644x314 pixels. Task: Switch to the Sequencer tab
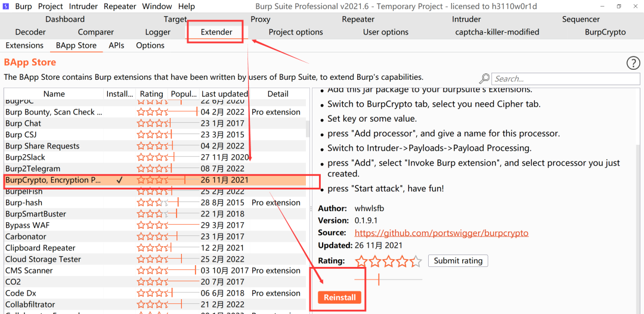(x=581, y=19)
